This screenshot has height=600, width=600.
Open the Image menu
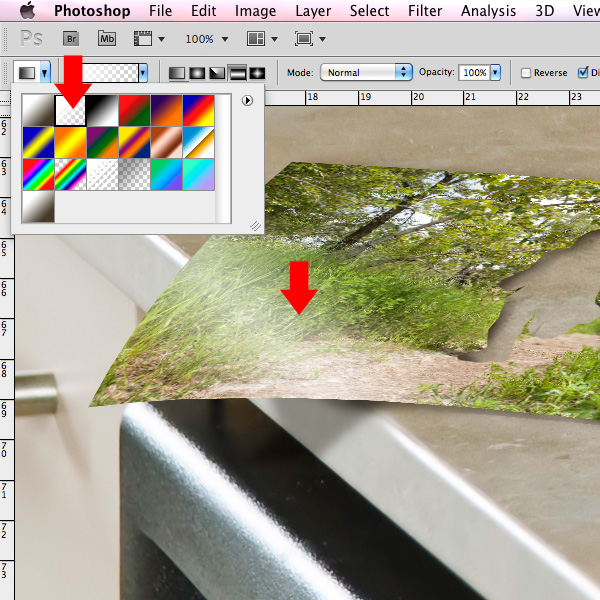pyautogui.click(x=255, y=11)
